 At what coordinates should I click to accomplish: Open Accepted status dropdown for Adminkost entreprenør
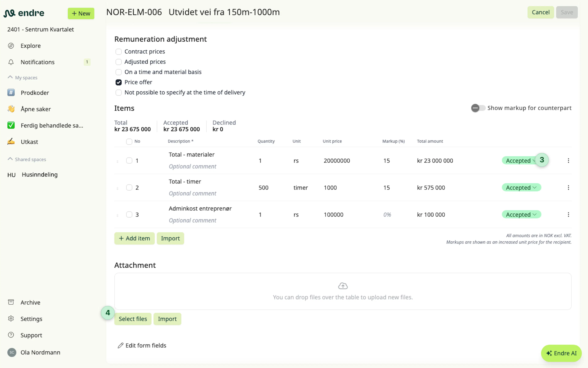521,214
